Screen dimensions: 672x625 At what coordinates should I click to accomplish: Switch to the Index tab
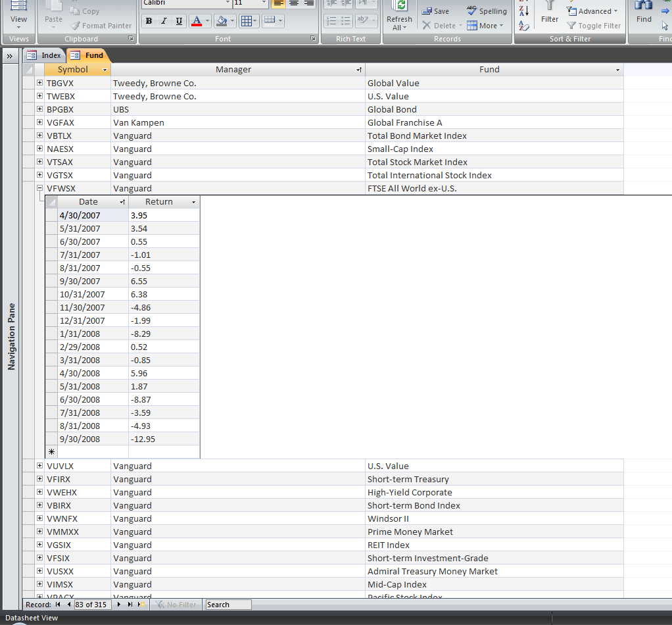[x=44, y=55]
